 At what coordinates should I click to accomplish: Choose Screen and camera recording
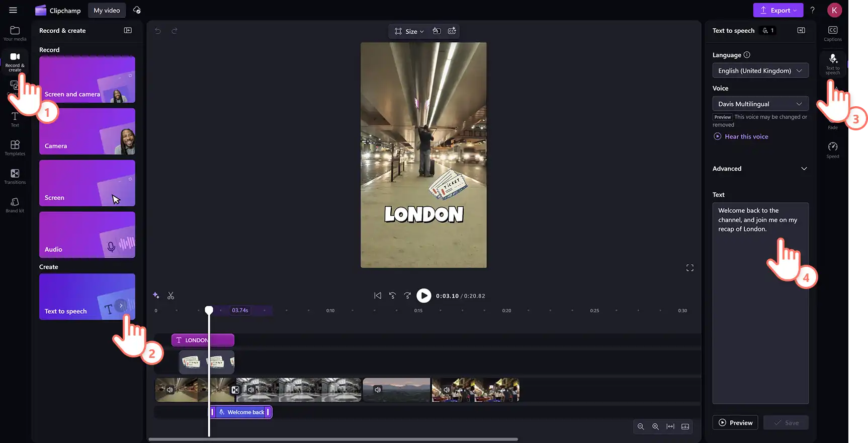point(87,79)
